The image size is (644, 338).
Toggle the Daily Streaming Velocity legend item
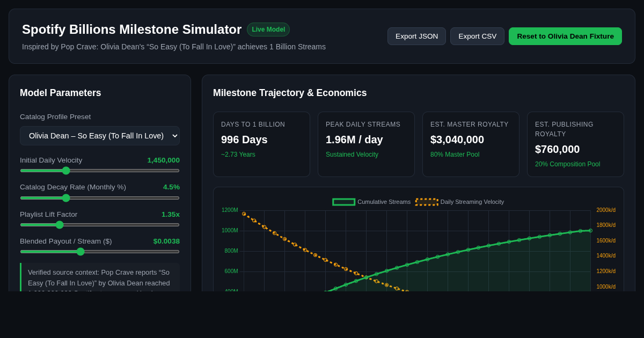460,202
